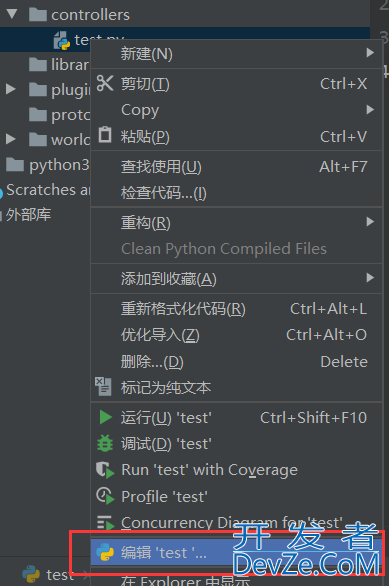
Task: Click the Python file icon of test.py
Action: click(x=62, y=40)
